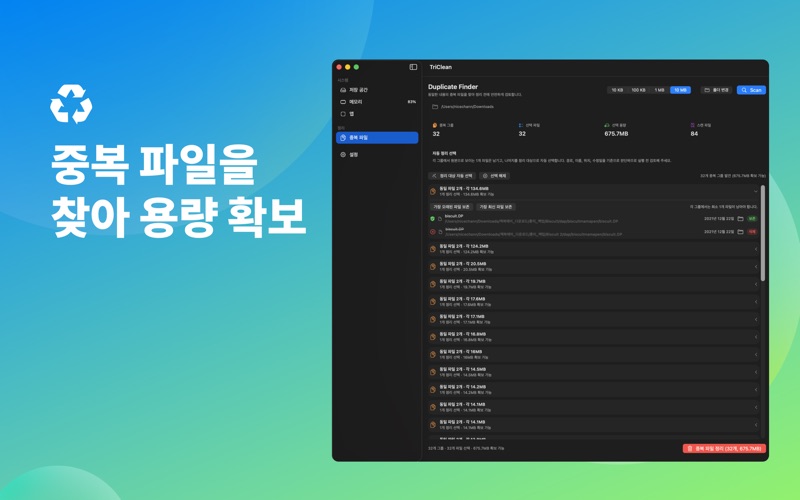Click the purple scanned files stat icon
The image size is (800, 500).
click(x=692, y=125)
